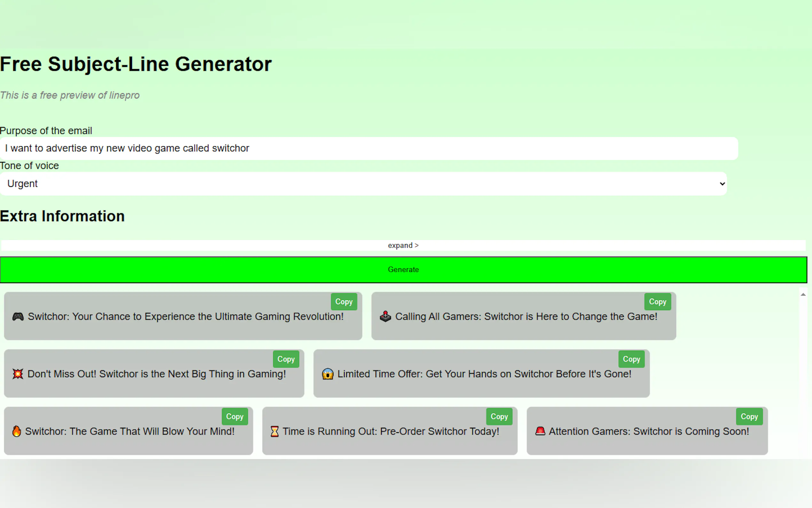The width and height of the screenshot is (812, 508).
Task: Copy the Attention Gamers subject line
Action: point(749,417)
